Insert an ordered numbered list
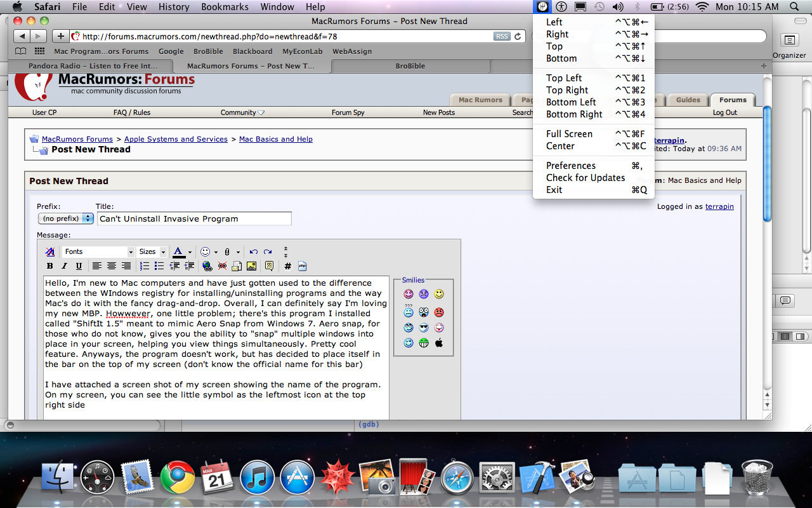Image resolution: width=812 pixels, height=508 pixels. [145, 266]
